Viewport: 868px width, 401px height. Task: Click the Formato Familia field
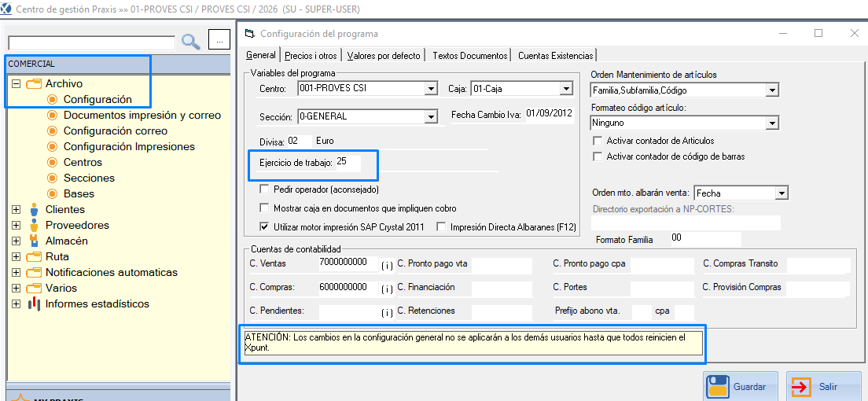click(x=705, y=239)
